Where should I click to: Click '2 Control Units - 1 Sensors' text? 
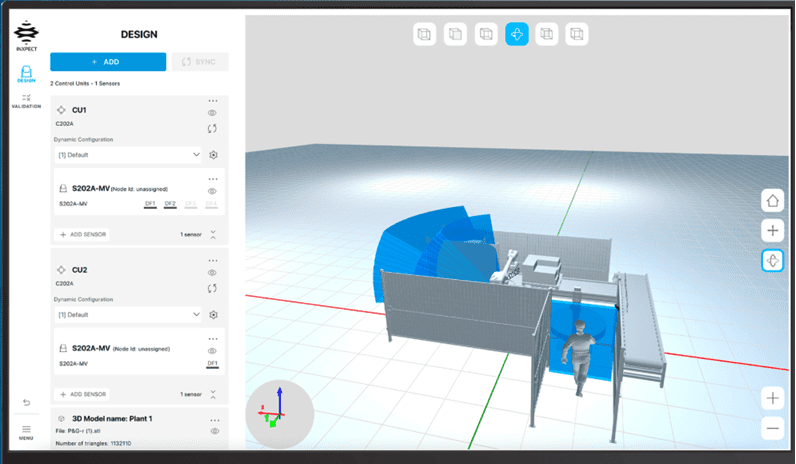(85, 83)
